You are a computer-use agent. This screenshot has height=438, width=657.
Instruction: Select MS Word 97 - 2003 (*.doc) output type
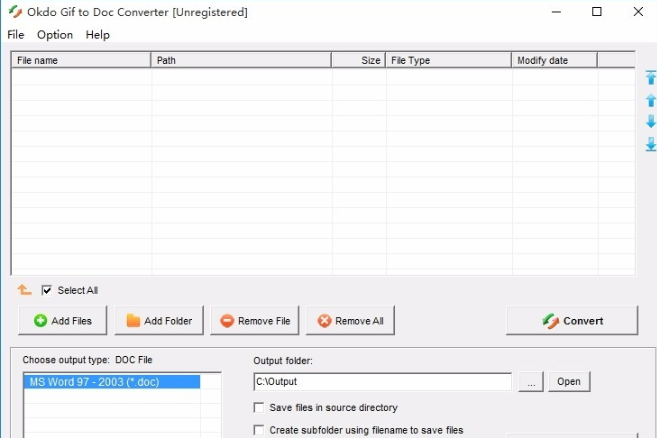click(112, 382)
